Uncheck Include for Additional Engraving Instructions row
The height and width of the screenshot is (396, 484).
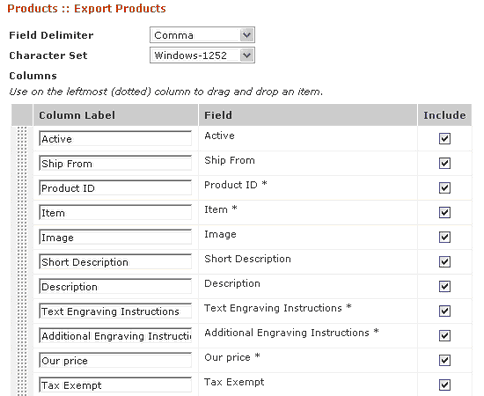[x=445, y=336]
